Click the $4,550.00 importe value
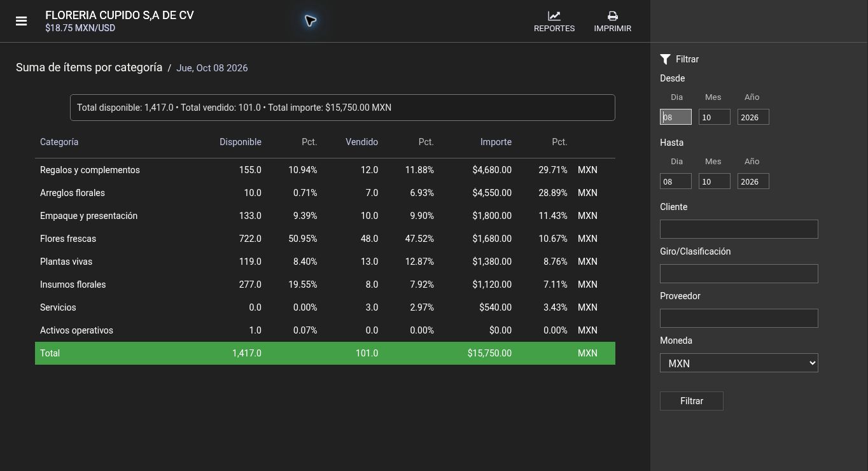The image size is (868, 471). [x=492, y=193]
